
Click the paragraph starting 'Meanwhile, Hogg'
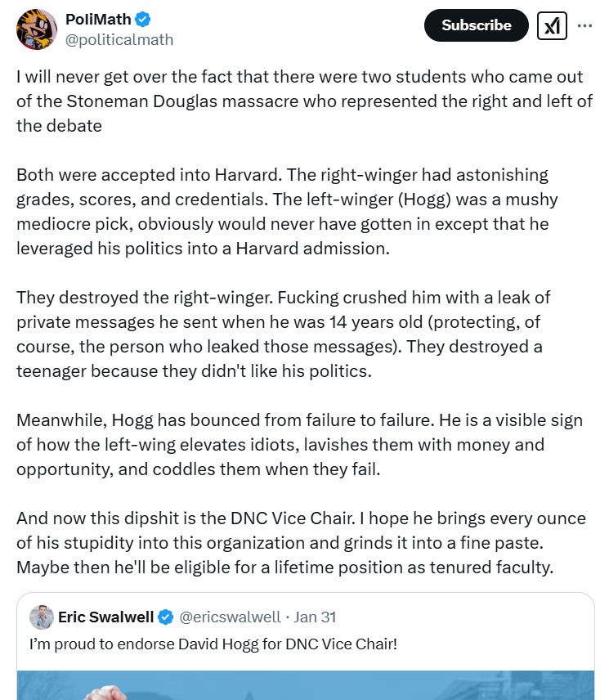click(x=299, y=445)
